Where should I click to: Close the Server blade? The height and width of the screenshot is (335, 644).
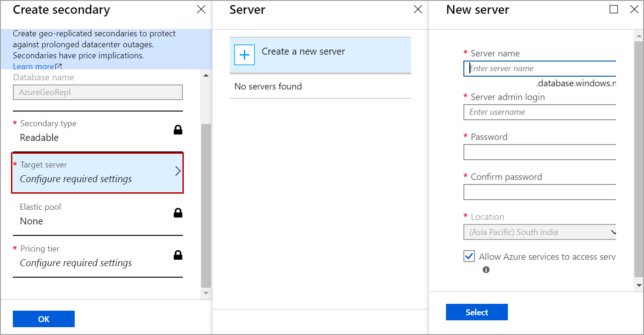pyautogui.click(x=418, y=10)
